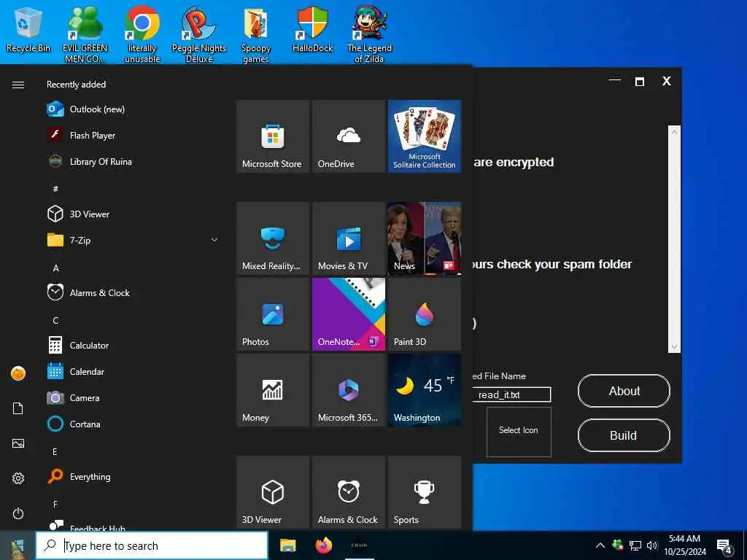
Task: Open Calendar from the app list
Action: tap(133, 371)
